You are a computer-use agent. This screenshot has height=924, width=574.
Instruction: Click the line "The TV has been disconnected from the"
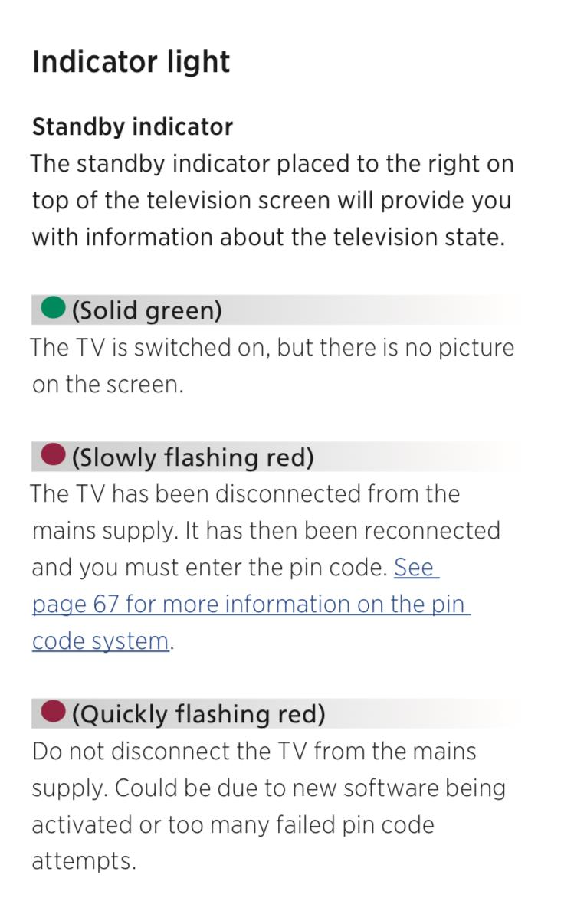[245, 494]
